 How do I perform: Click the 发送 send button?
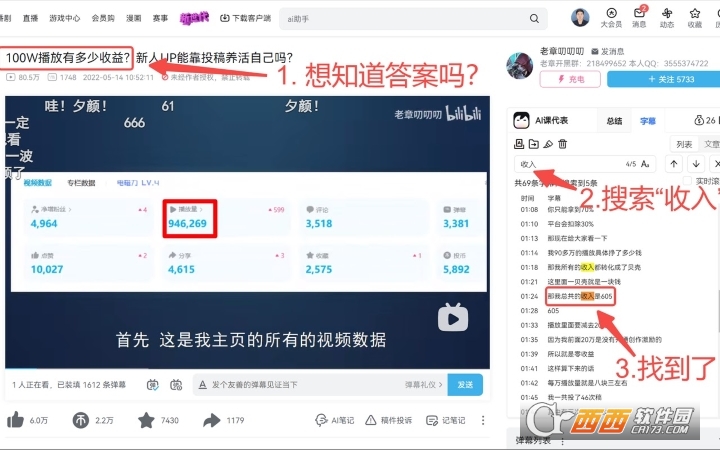click(x=465, y=385)
